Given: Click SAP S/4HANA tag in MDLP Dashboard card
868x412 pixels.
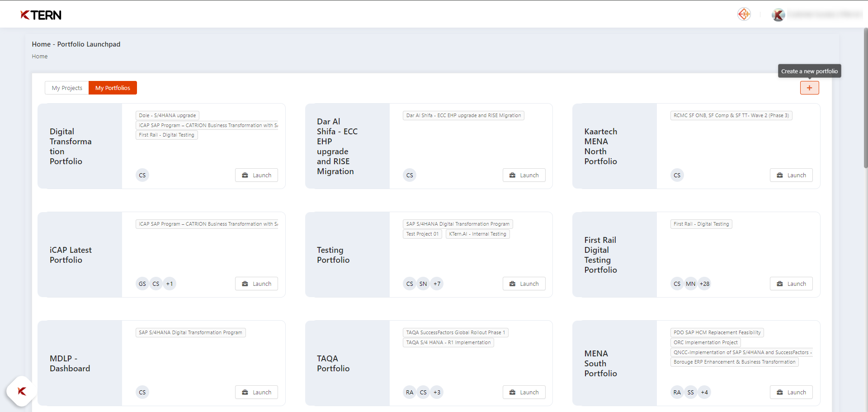Looking at the screenshot, I should 190,332.
